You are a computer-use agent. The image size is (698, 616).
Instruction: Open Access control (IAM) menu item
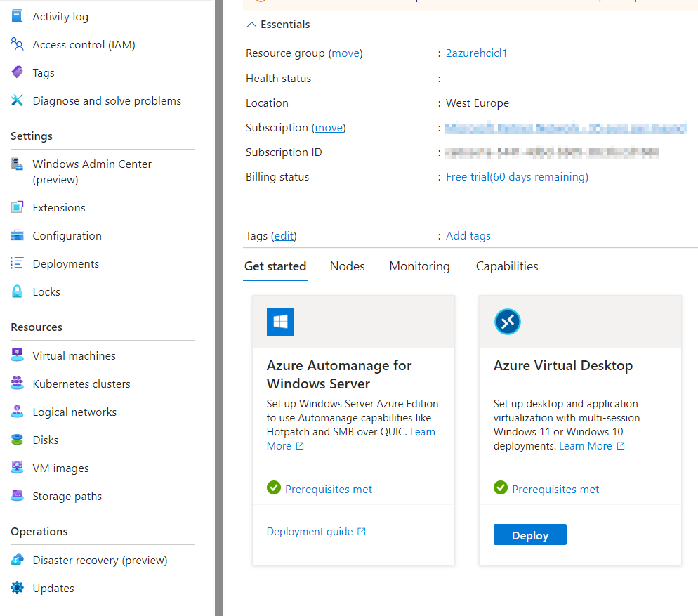point(84,44)
